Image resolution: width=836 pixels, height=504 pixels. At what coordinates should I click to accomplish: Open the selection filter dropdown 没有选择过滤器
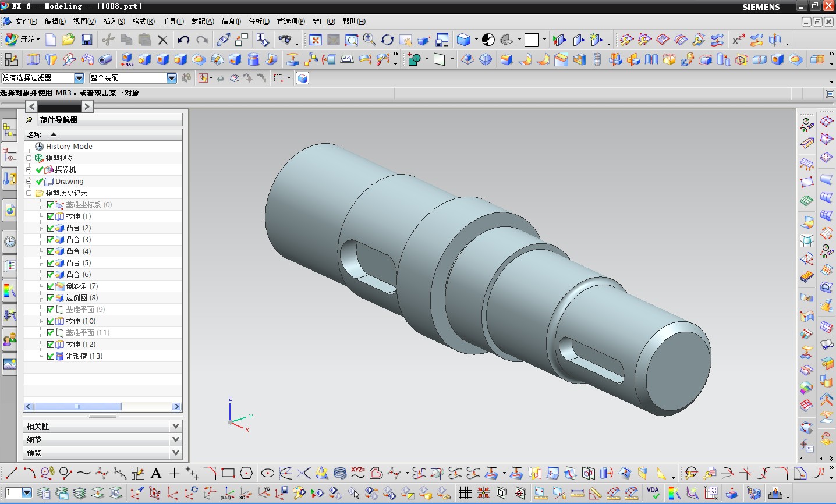click(x=79, y=78)
